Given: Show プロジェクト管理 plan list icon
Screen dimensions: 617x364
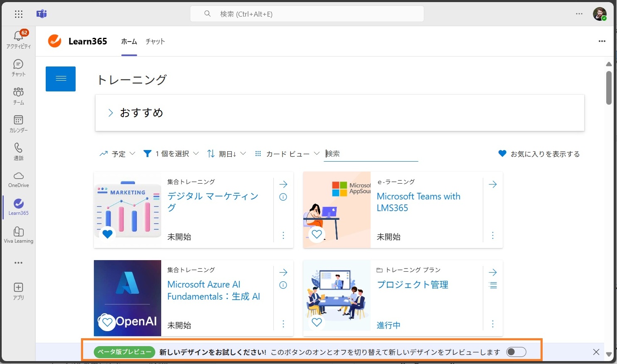Looking at the screenshot, I should point(493,285).
